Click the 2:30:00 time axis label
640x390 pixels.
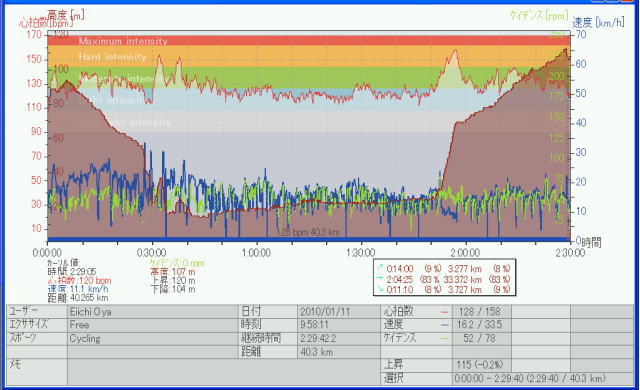click(569, 253)
